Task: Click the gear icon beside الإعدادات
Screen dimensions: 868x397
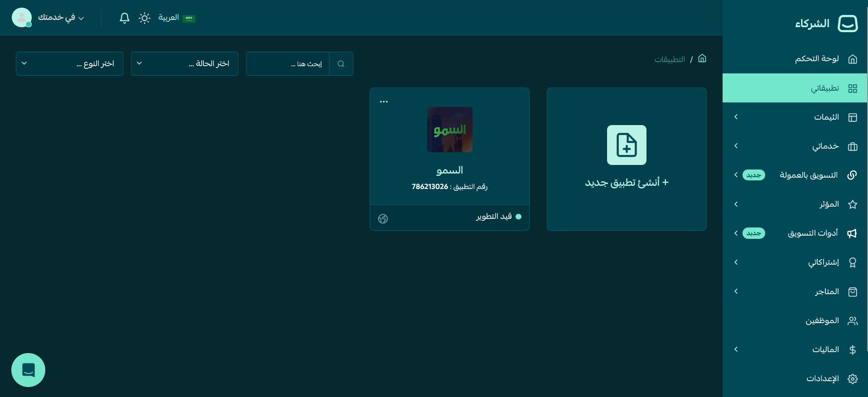Action: coord(853,379)
